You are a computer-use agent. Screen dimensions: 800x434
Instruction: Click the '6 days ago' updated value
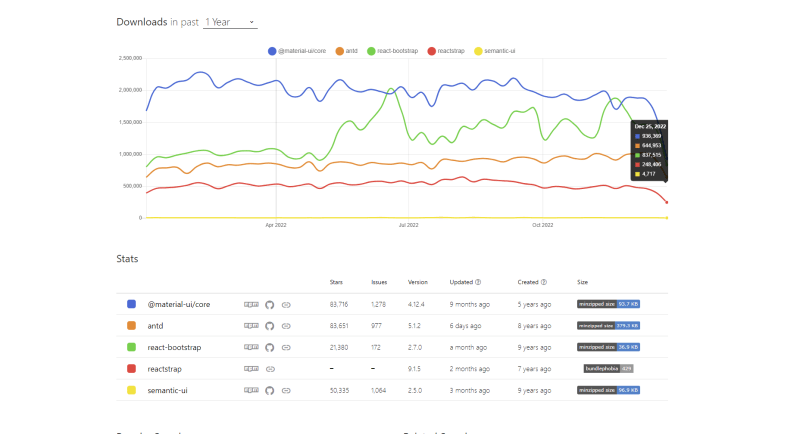click(x=465, y=326)
